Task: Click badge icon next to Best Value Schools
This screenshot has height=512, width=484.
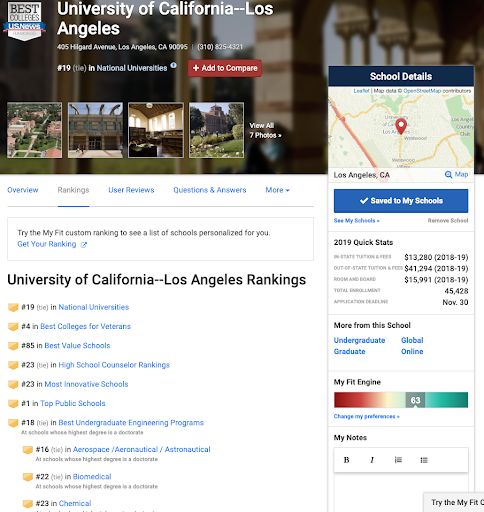Action: pos(13,346)
